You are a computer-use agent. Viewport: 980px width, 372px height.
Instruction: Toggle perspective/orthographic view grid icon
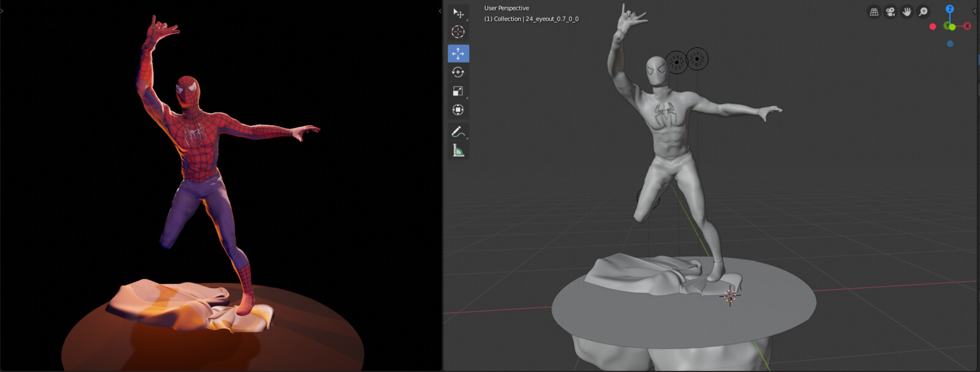[874, 12]
